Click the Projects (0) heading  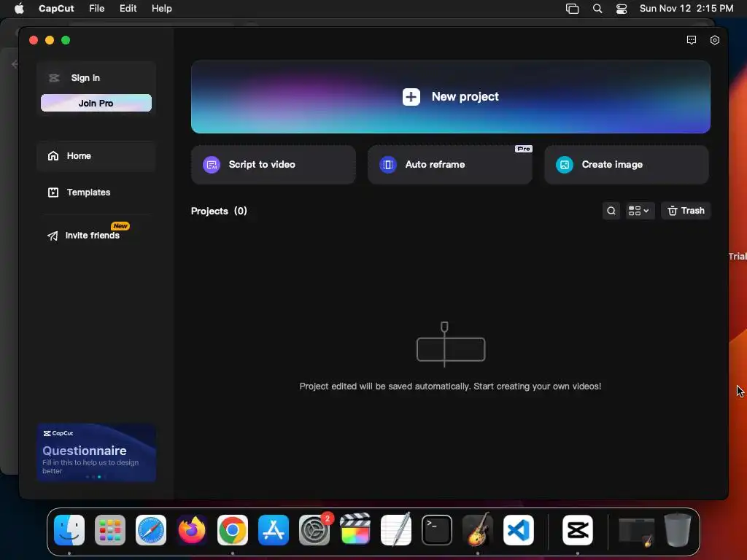click(x=219, y=211)
